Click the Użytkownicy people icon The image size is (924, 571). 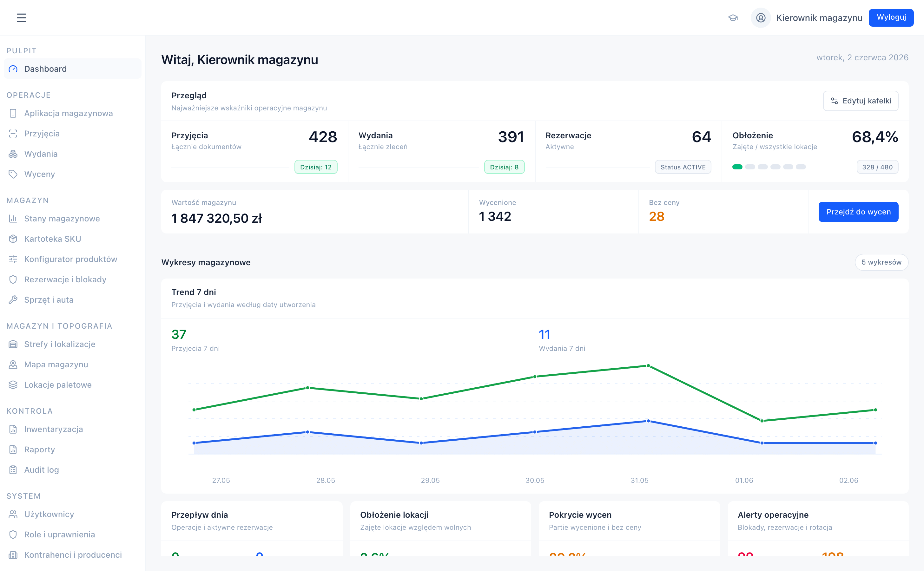(13, 514)
